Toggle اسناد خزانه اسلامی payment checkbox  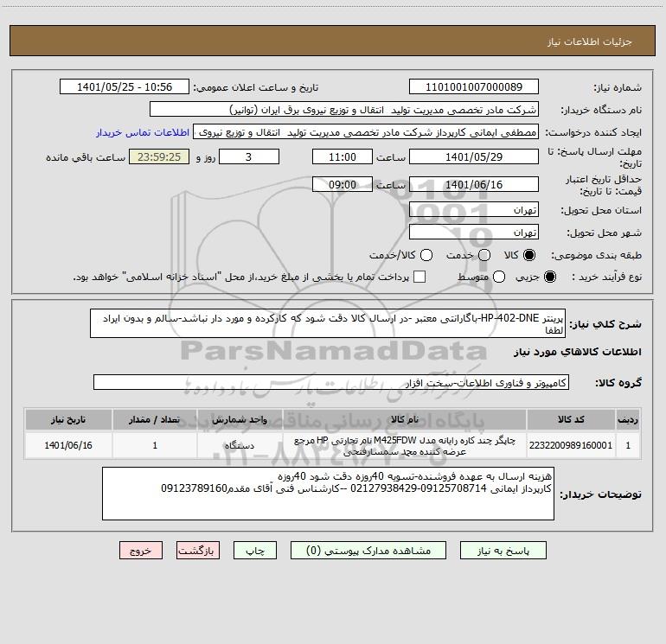[419, 277]
